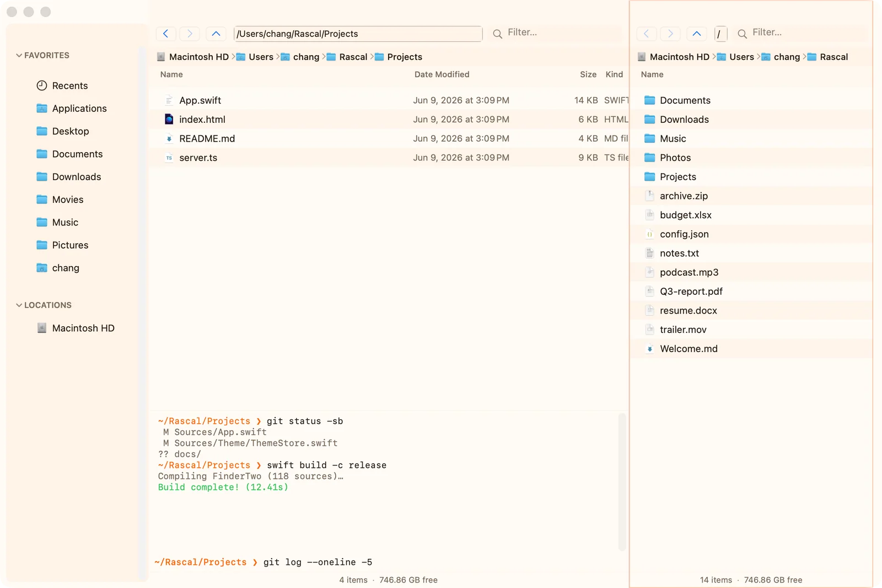Click chang in left pane breadcrumb

click(300, 57)
